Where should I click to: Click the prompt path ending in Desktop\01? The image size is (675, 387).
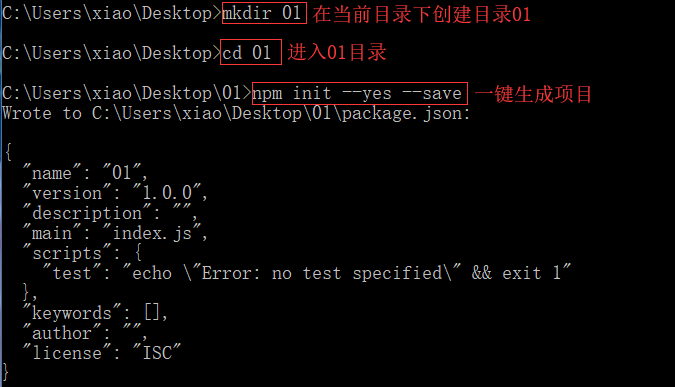(x=127, y=93)
